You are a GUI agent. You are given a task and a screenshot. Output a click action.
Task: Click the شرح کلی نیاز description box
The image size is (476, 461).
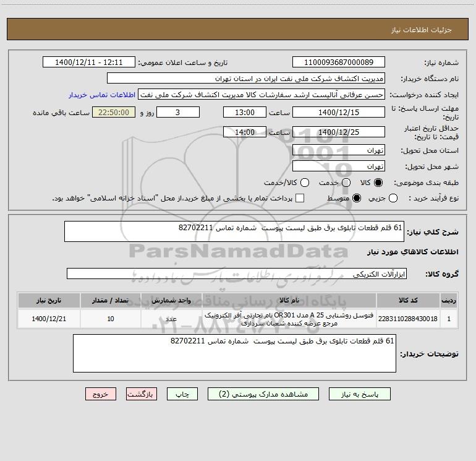[234, 231]
